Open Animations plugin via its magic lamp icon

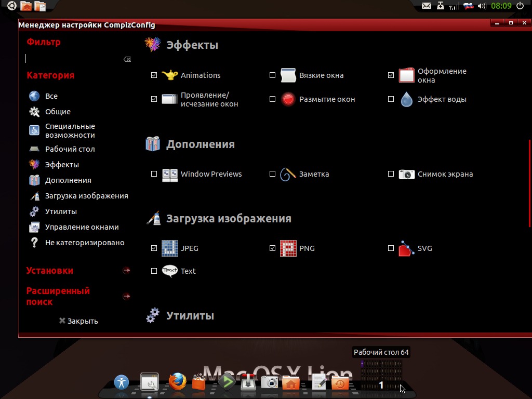[170, 75]
